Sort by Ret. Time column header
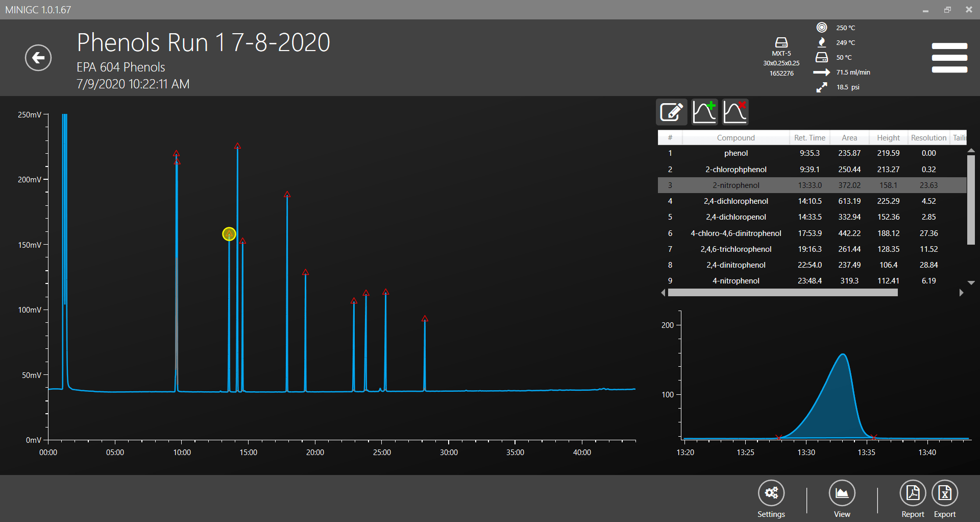The image size is (980, 522). click(x=809, y=138)
